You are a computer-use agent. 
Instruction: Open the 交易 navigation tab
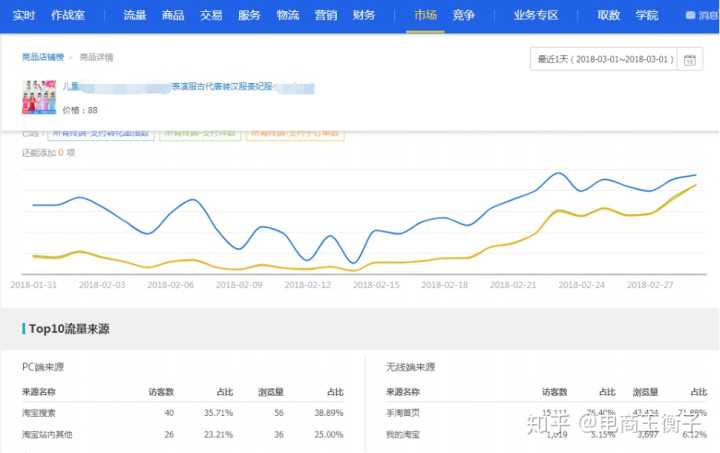211,16
